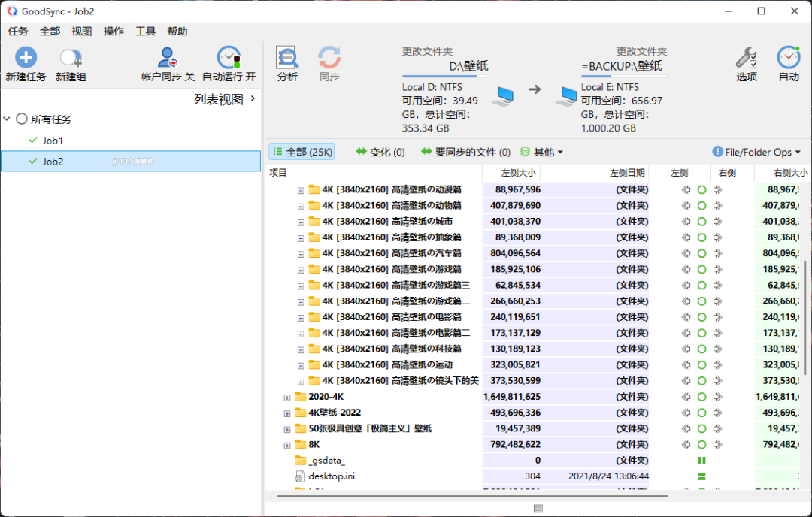Screen dimensions: 812x517
Task: Click the 左侧大小 column header
Action: pyautogui.click(x=520, y=173)
